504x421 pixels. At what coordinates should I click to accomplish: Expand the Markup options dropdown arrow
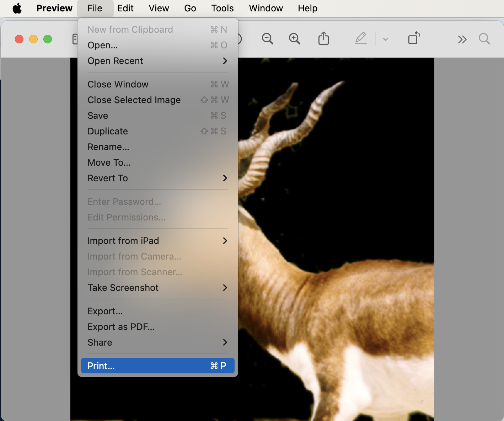coord(385,39)
